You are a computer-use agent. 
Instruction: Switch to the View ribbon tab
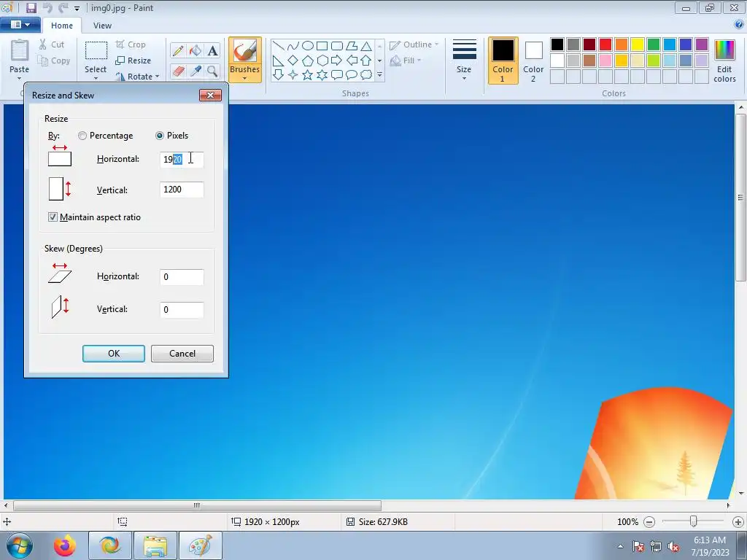(x=102, y=26)
